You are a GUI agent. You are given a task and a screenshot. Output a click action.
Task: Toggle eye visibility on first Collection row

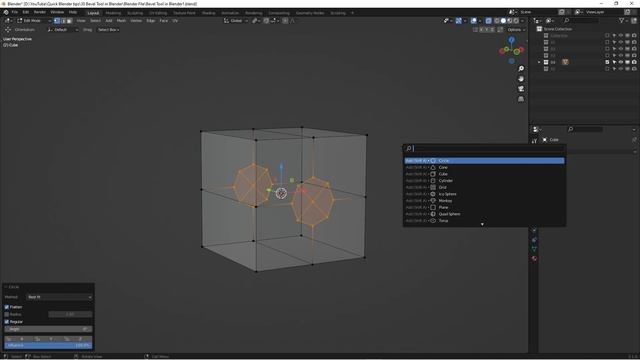point(621,36)
